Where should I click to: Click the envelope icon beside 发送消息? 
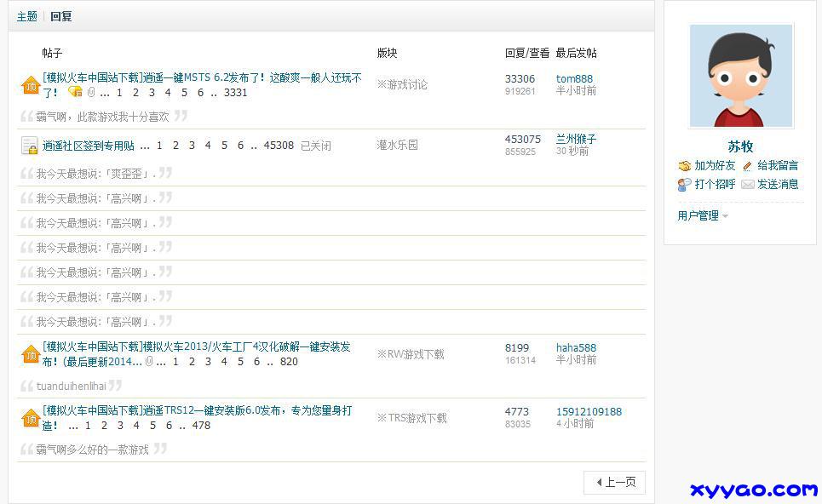click(747, 185)
